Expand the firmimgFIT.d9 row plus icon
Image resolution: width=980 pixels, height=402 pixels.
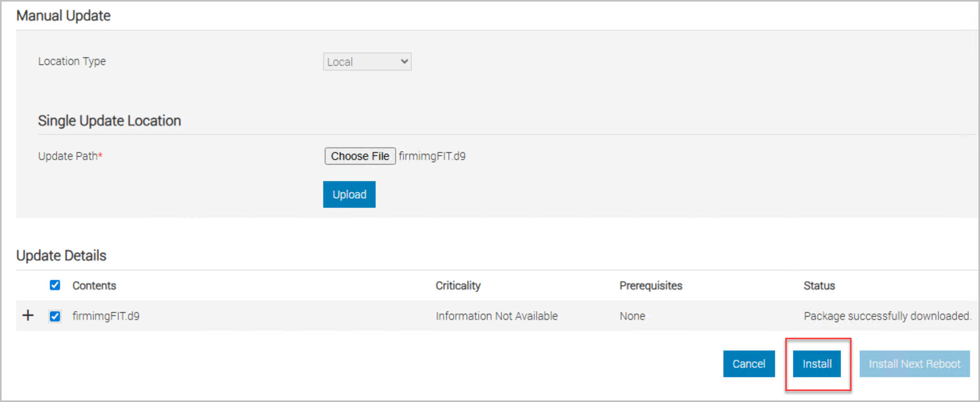point(28,315)
